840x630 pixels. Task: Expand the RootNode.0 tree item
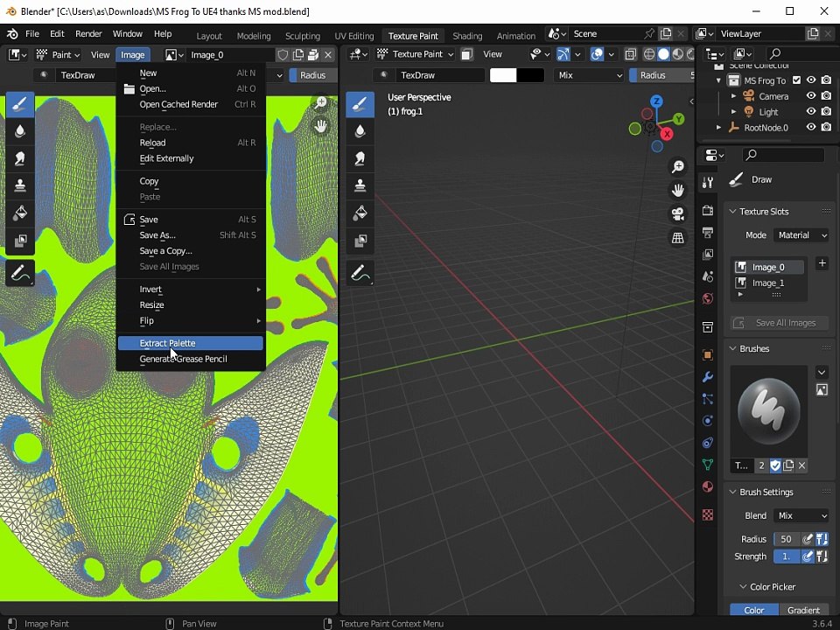tap(719, 128)
